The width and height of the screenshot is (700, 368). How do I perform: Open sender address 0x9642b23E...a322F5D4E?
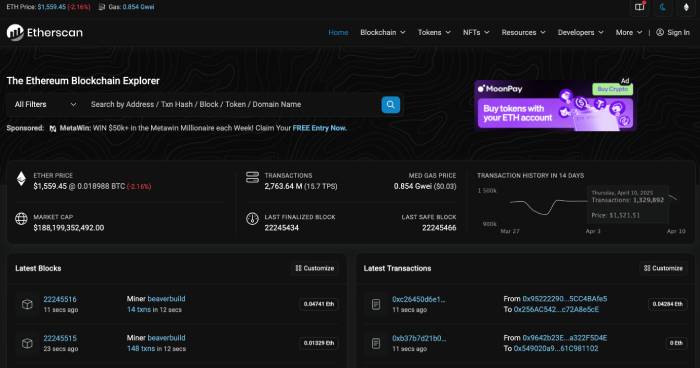tap(565, 338)
